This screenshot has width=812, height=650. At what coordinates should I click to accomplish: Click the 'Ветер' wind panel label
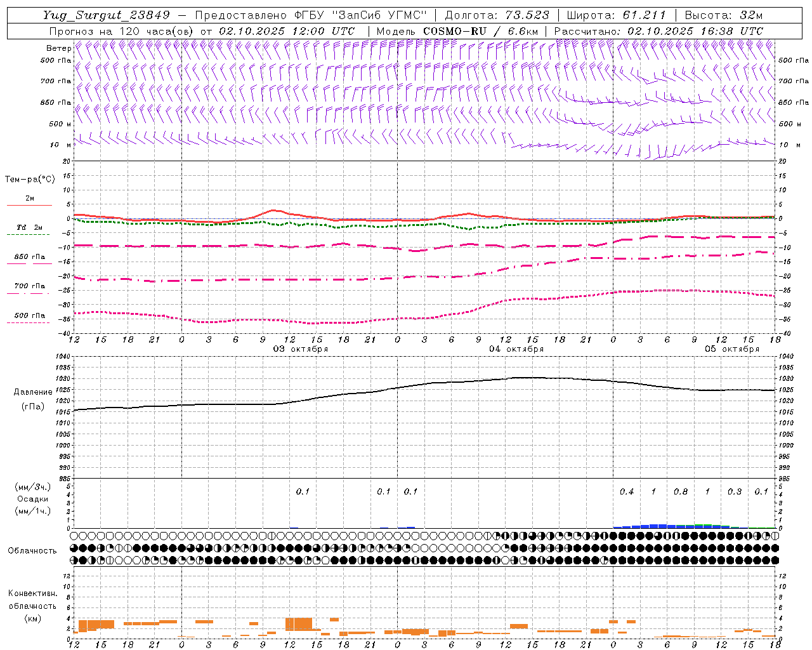pyautogui.click(x=58, y=48)
